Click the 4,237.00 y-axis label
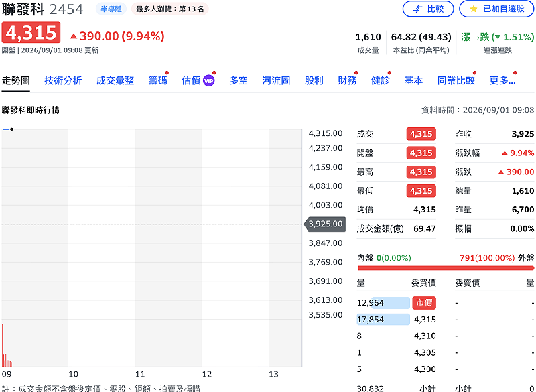This screenshot has height=392, width=536. pyautogui.click(x=326, y=148)
